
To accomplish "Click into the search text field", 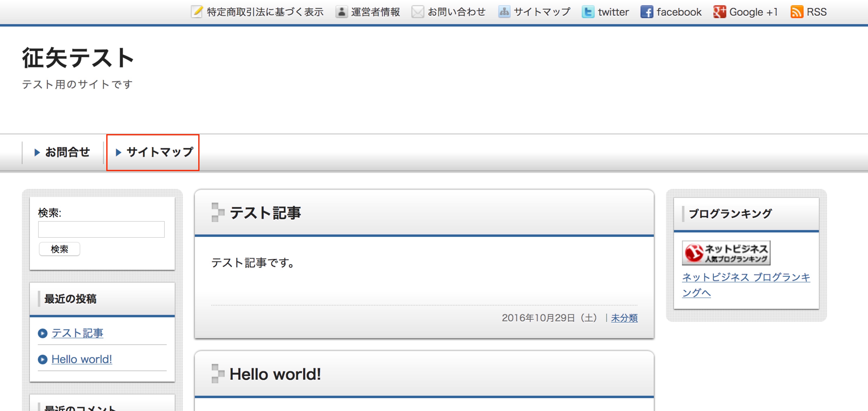I will pyautogui.click(x=101, y=230).
